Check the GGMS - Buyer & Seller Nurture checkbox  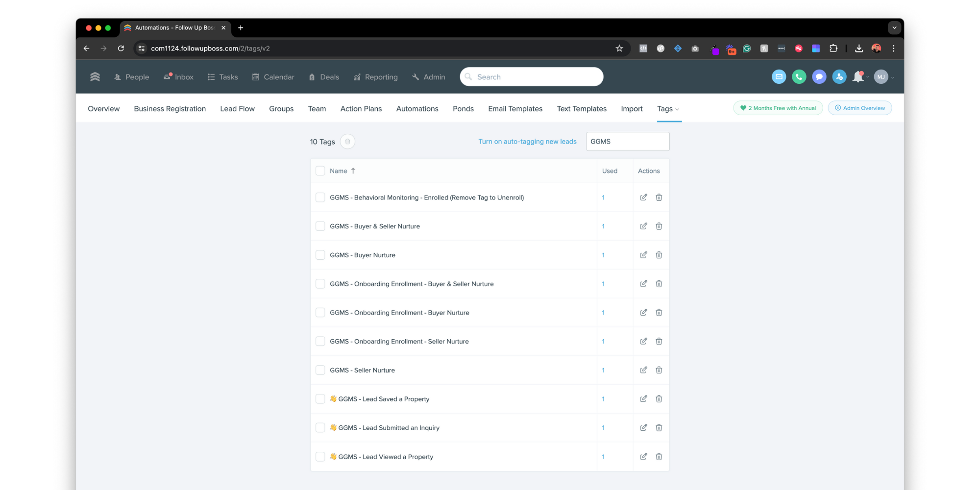click(x=320, y=226)
